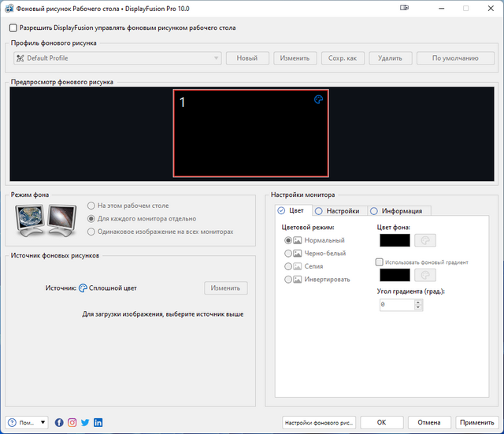Increase gradient angle with up arrow
Viewport: 504px width, 434px height.
(x=418, y=301)
